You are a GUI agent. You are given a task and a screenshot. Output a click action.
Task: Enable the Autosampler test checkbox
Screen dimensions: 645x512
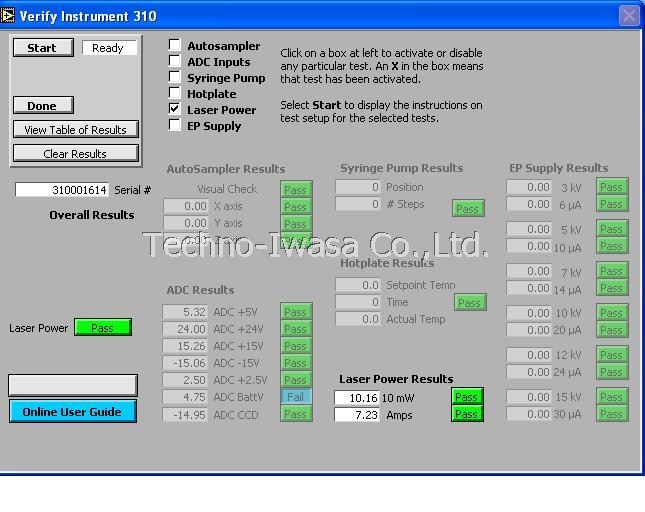(x=175, y=45)
